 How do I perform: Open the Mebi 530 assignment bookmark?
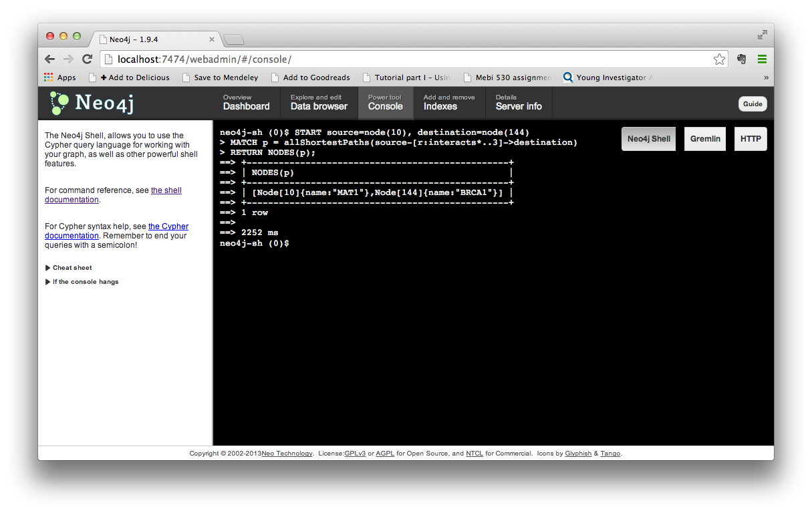pos(507,77)
